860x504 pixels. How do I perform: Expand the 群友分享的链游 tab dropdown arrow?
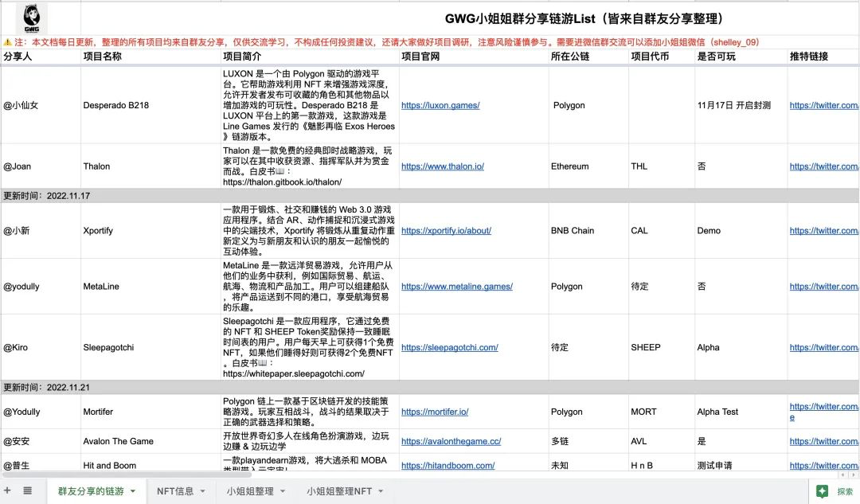point(133,491)
